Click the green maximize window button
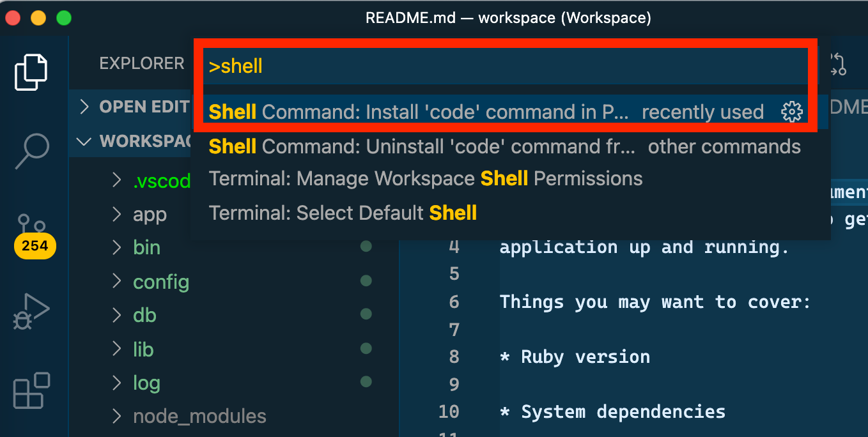 pos(64,18)
